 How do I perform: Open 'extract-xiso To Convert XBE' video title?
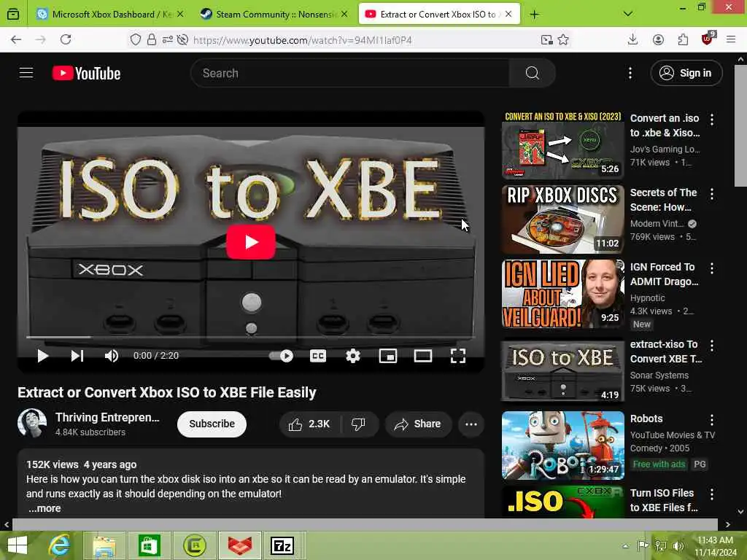[x=666, y=351]
